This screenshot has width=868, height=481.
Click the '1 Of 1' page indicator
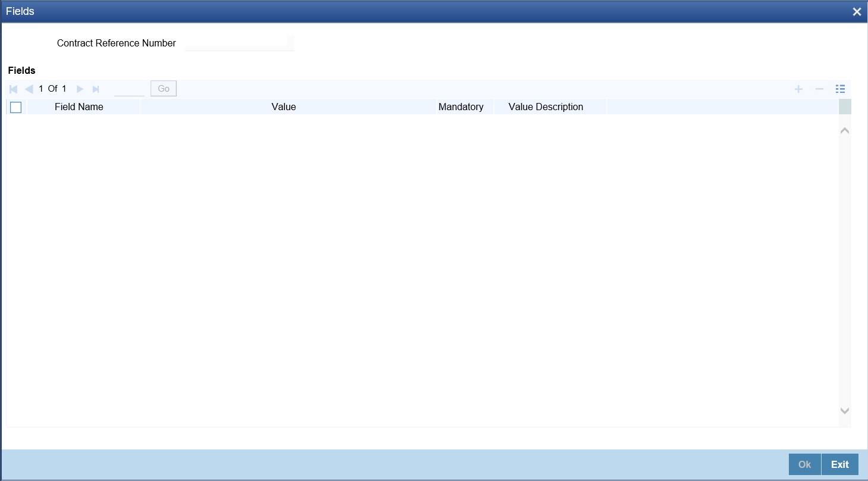pos(52,89)
